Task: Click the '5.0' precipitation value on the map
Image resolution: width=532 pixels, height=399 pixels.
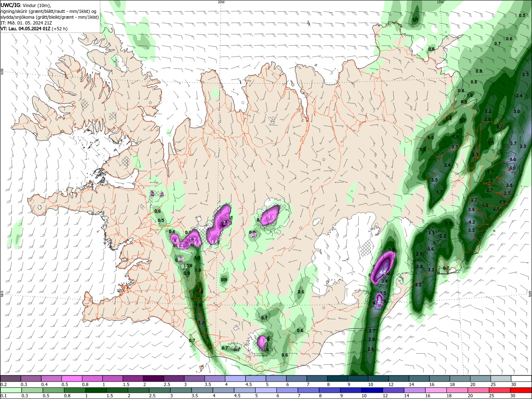Action: coord(512,160)
